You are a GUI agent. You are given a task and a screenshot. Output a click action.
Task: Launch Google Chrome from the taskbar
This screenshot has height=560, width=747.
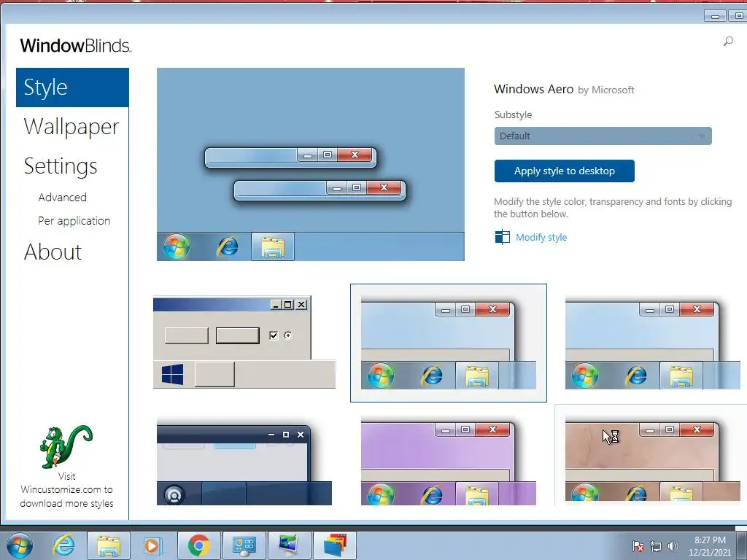pos(198,545)
